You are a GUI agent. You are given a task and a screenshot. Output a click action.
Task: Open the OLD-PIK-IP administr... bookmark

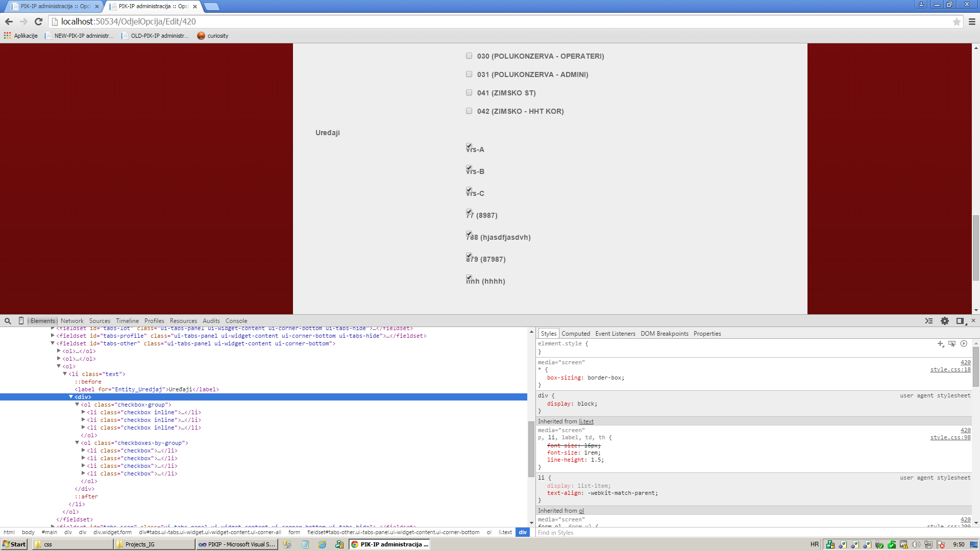(x=155, y=36)
